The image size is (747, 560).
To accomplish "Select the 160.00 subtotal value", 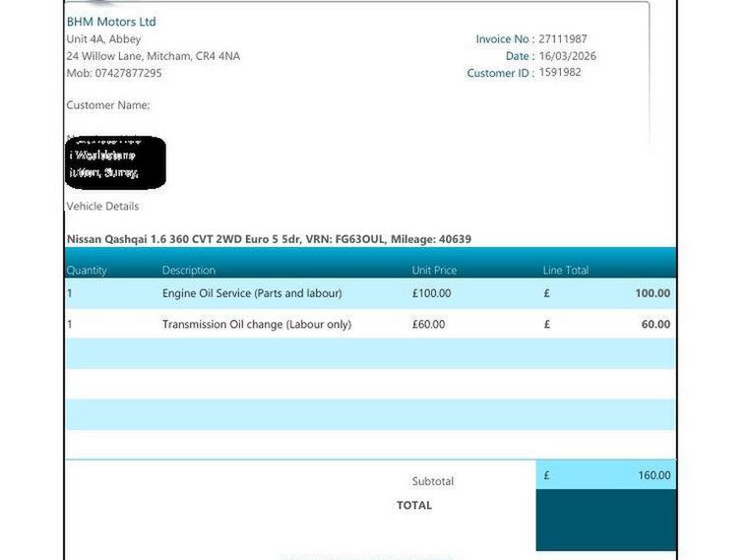I will click(x=654, y=475).
